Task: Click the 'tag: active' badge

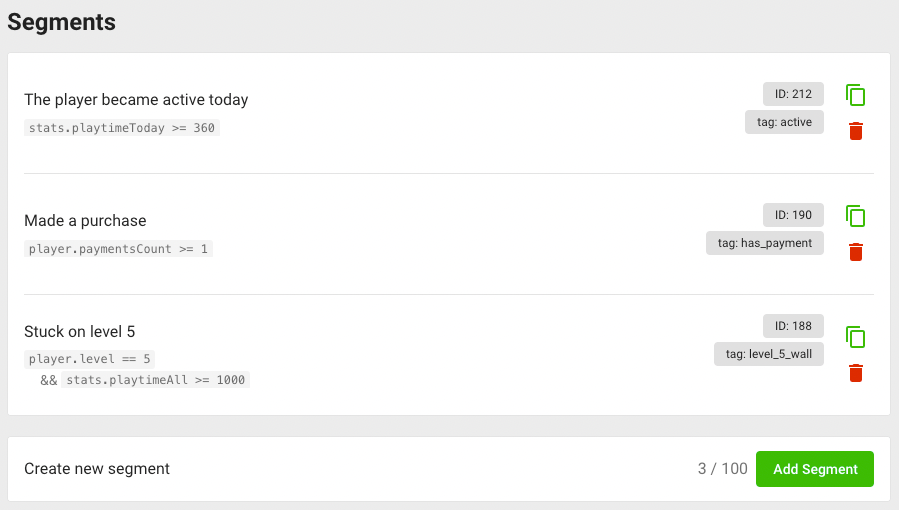Action: pyautogui.click(x=784, y=122)
